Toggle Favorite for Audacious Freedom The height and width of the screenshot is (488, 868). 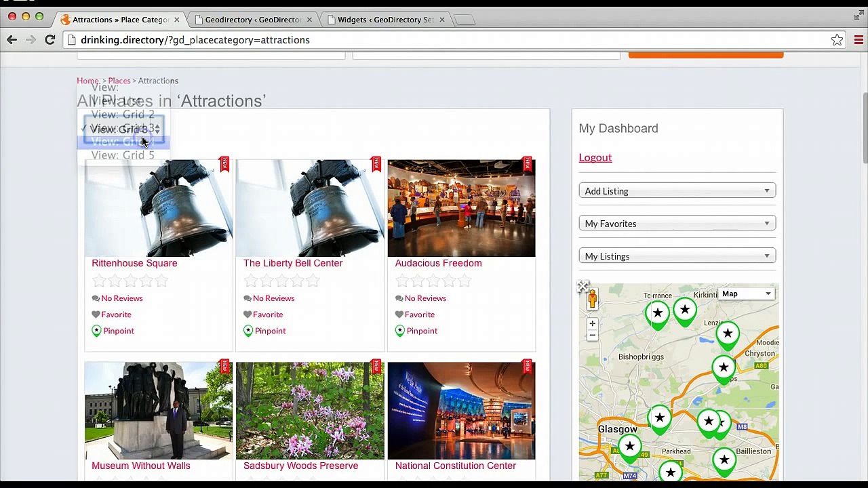(x=415, y=314)
